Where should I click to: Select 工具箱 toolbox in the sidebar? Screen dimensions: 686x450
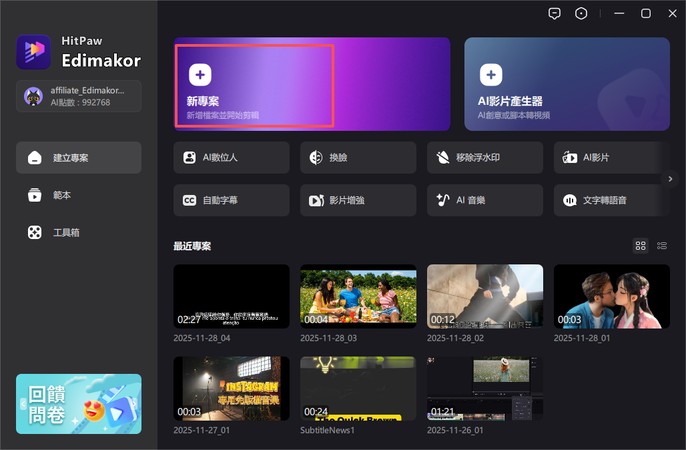tap(79, 232)
